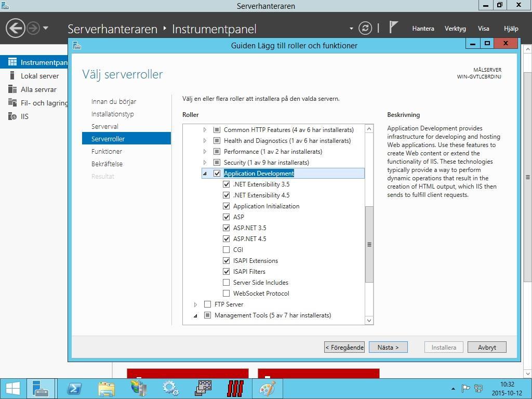Image resolution: width=532 pixels, height=399 pixels.
Task: Click the Föregående button
Action: tap(344, 347)
